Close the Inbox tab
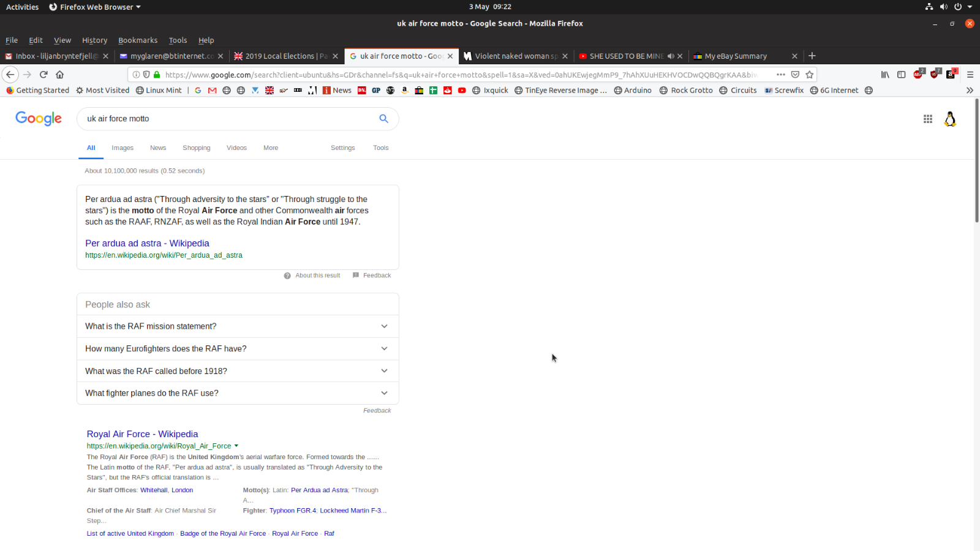This screenshot has width=980, height=551. tap(105, 56)
